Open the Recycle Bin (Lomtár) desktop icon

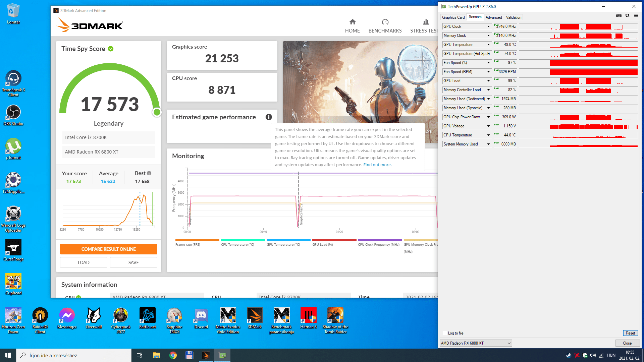(x=13, y=13)
